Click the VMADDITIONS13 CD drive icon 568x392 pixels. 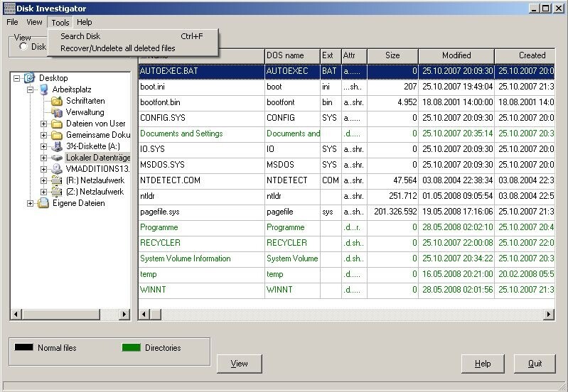56,169
